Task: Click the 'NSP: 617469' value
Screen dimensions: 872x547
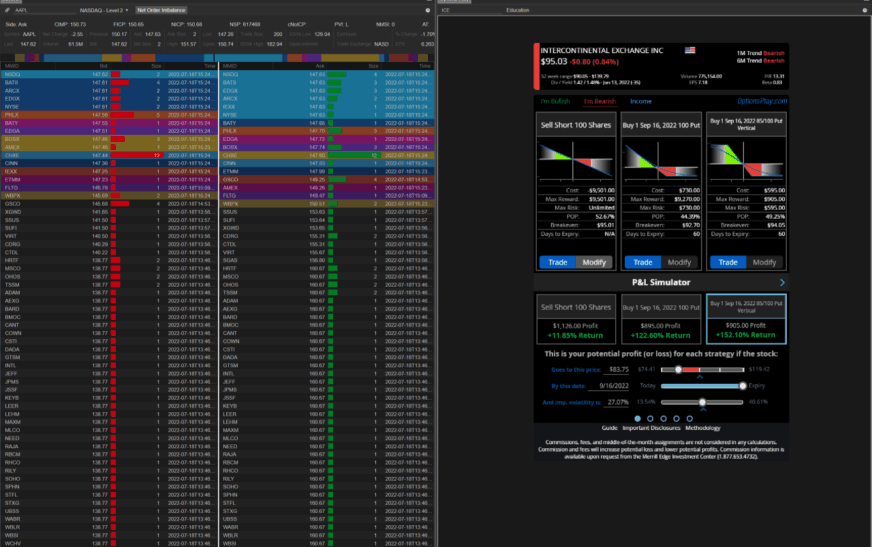Action: 245,24
